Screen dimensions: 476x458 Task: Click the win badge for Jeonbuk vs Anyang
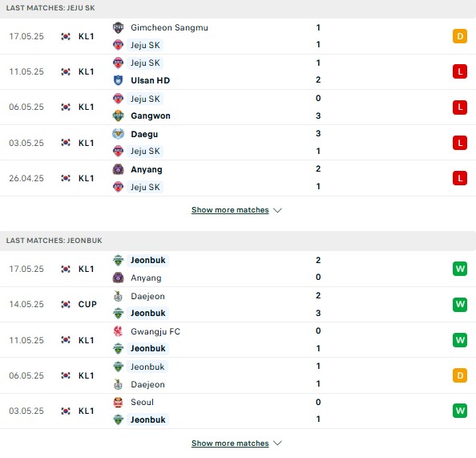(x=460, y=269)
